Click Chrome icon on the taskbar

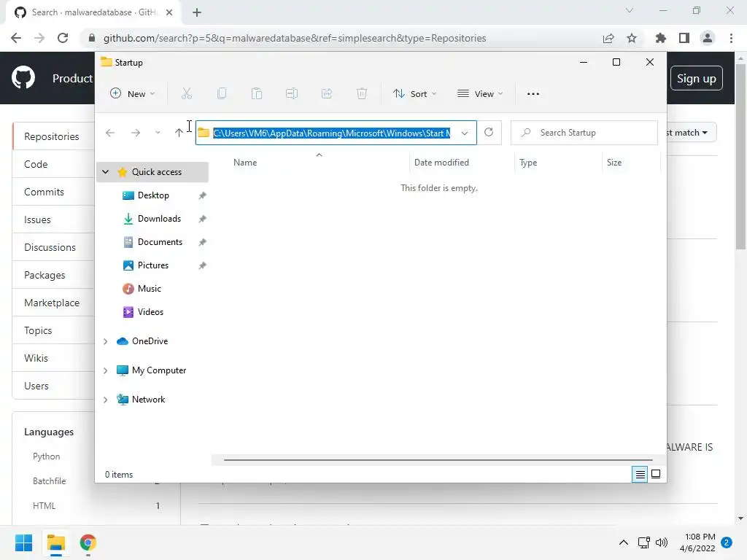pos(88,542)
